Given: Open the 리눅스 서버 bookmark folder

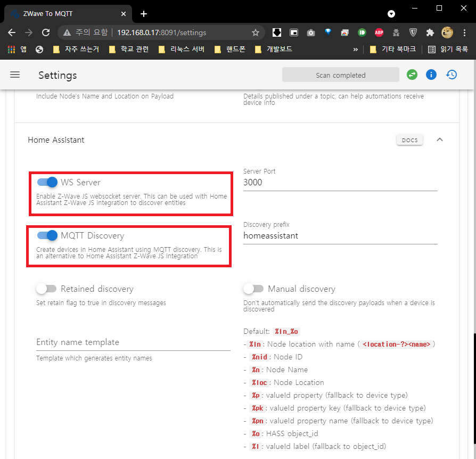Looking at the screenshot, I should pyautogui.click(x=182, y=49).
